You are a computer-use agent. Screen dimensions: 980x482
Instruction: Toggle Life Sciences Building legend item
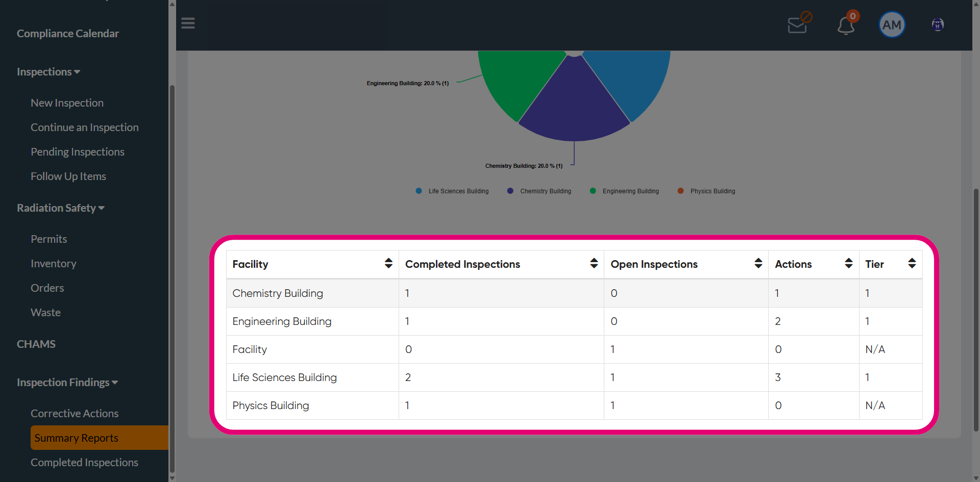[x=452, y=191]
